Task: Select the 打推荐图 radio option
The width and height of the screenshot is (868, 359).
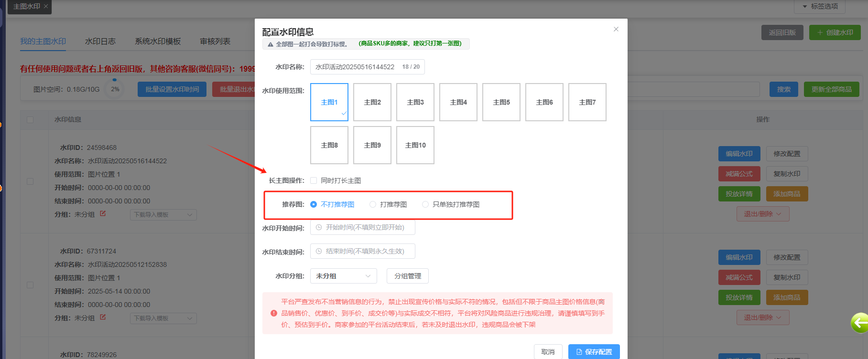Action: coord(373,204)
